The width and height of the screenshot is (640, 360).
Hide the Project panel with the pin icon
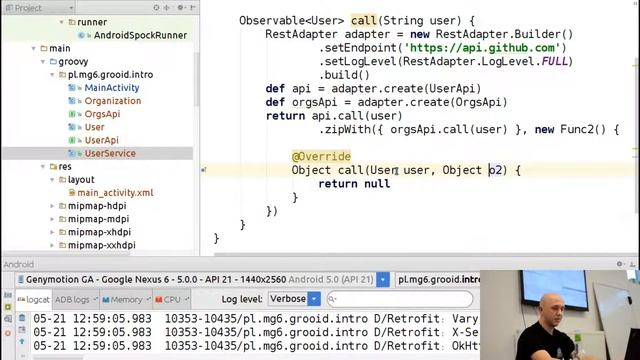click(x=193, y=7)
